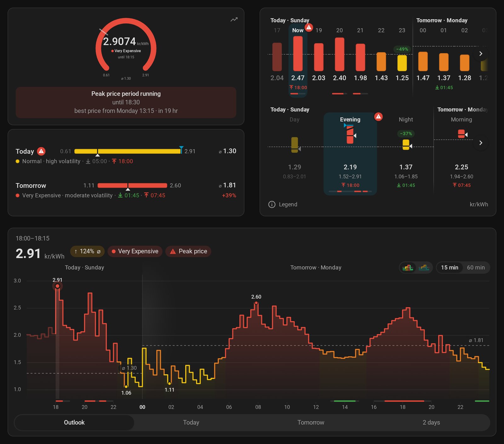The image size is (504, 444).
Task: Select the hour 22 orange bar showing 1.43
Action: pos(381,61)
